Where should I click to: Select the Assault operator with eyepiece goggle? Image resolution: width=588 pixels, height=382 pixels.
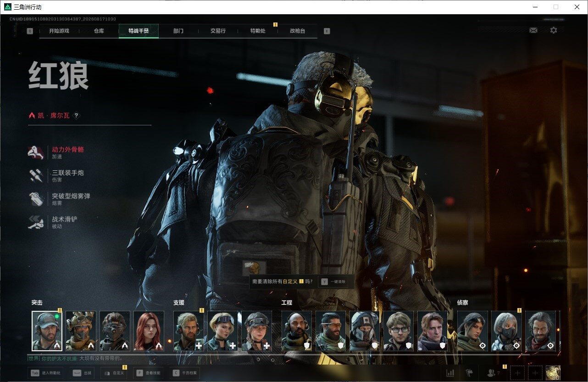[x=115, y=331]
